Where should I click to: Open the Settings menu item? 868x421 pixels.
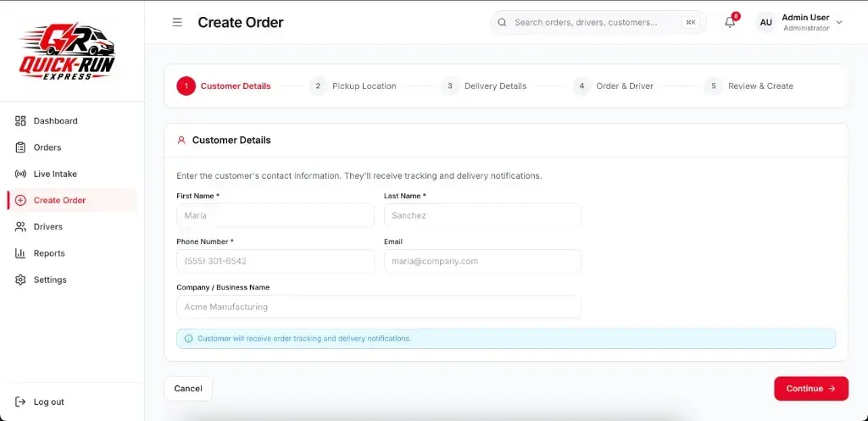(x=72, y=280)
